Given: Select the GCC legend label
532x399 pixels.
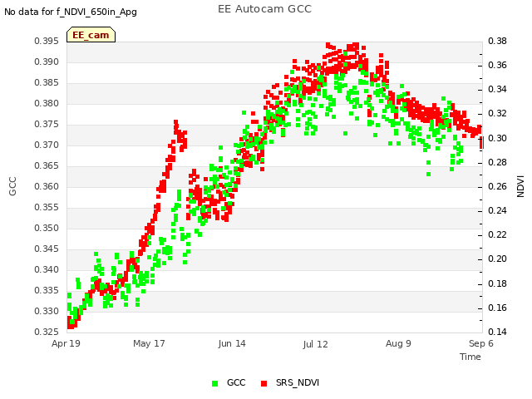Looking at the screenshot, I should click(236, 382).
